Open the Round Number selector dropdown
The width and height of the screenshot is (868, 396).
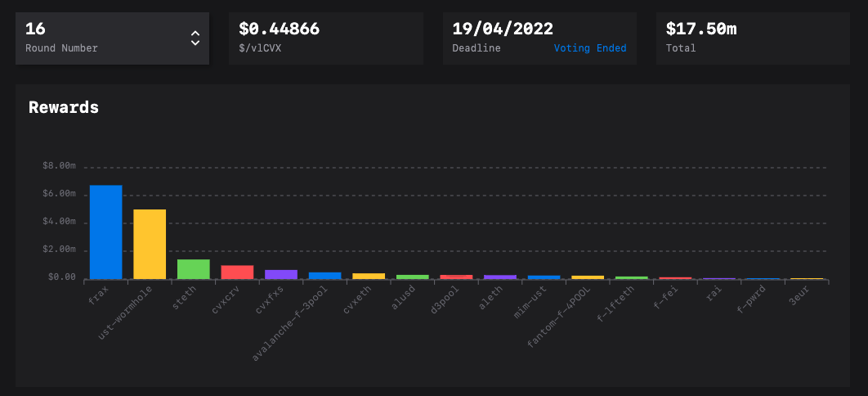point(112,38)
